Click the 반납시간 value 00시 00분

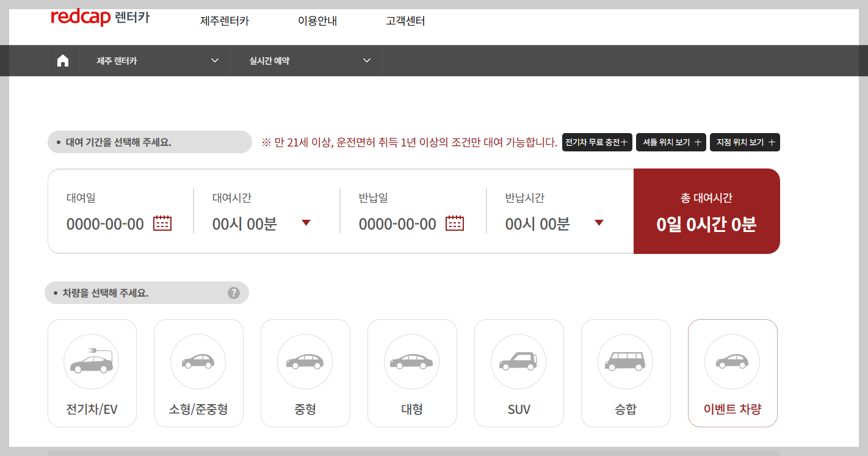(538, 224)
